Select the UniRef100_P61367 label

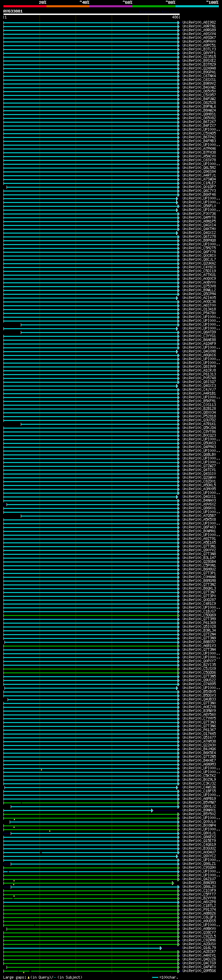coord(199,730)
